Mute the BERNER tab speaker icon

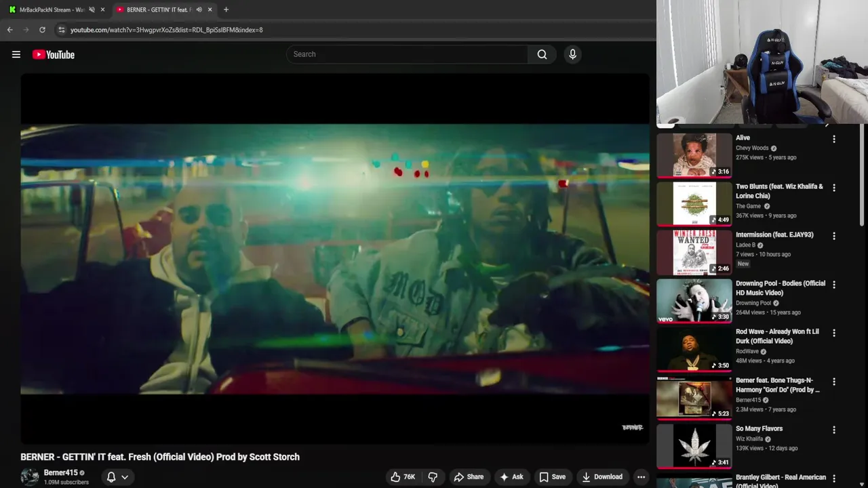(x=199, y=9)
